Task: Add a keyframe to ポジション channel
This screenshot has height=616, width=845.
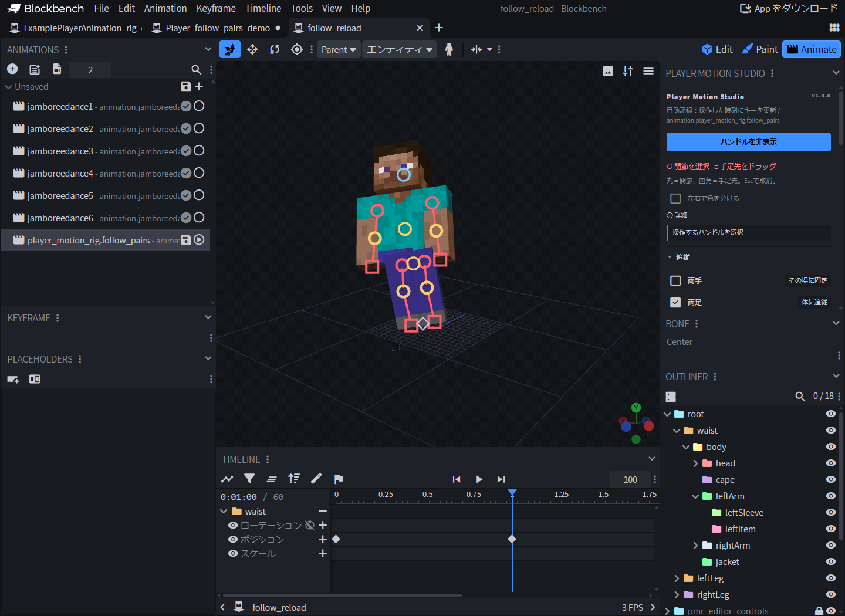Action: click(x=322, y=539)
